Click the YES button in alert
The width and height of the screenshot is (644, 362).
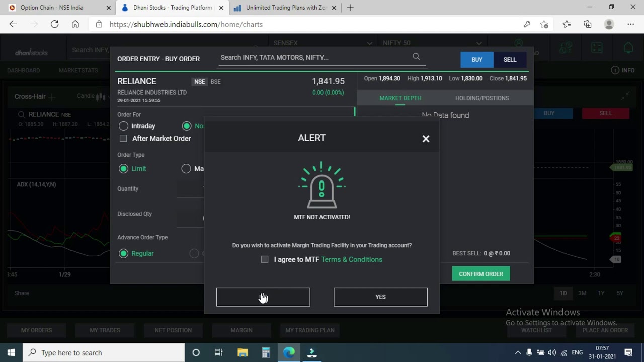pyautogui.click(x=380, y=297)
